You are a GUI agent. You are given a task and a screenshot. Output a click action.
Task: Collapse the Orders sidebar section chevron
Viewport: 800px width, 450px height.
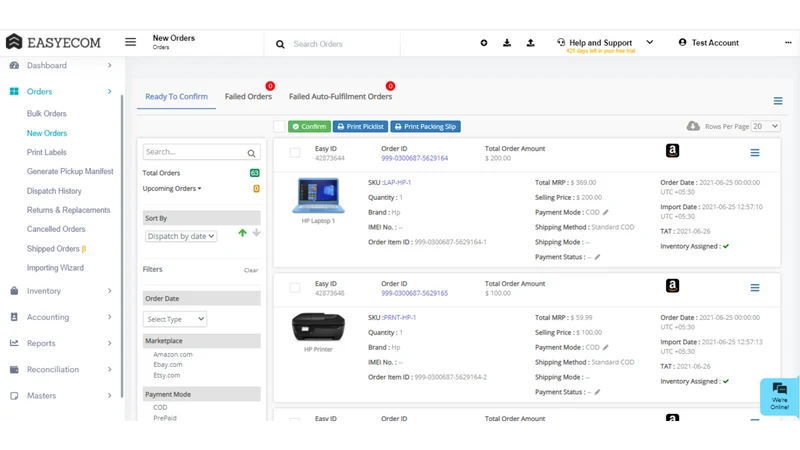[x=110, y=91]
